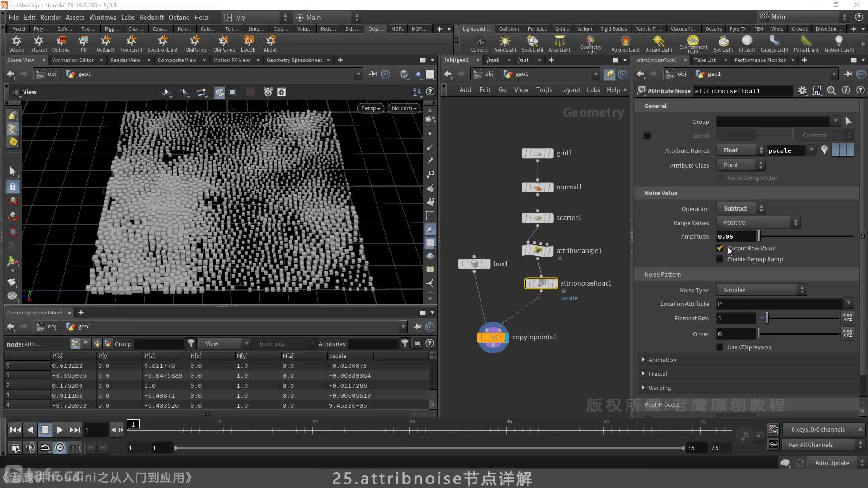Image resolution: width=868 pixels, height=488 pixels.
Task: Add a Volume Light from the shelf
Action: tap(625, 44)
